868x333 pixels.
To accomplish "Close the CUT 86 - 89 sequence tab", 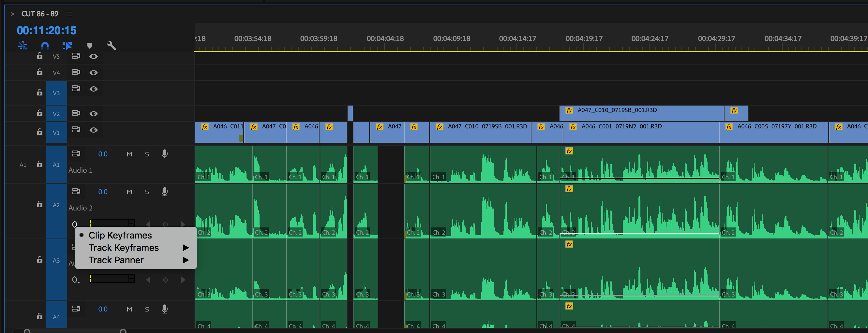I will 13,14.
